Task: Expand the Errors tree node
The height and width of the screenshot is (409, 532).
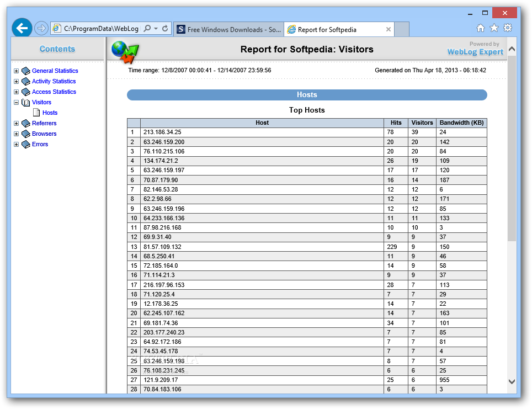Action: [17, 145]
